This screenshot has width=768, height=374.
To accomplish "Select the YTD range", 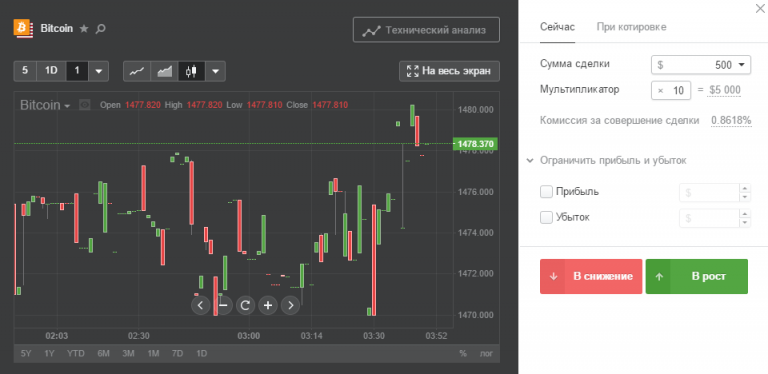I will [76, 353].
